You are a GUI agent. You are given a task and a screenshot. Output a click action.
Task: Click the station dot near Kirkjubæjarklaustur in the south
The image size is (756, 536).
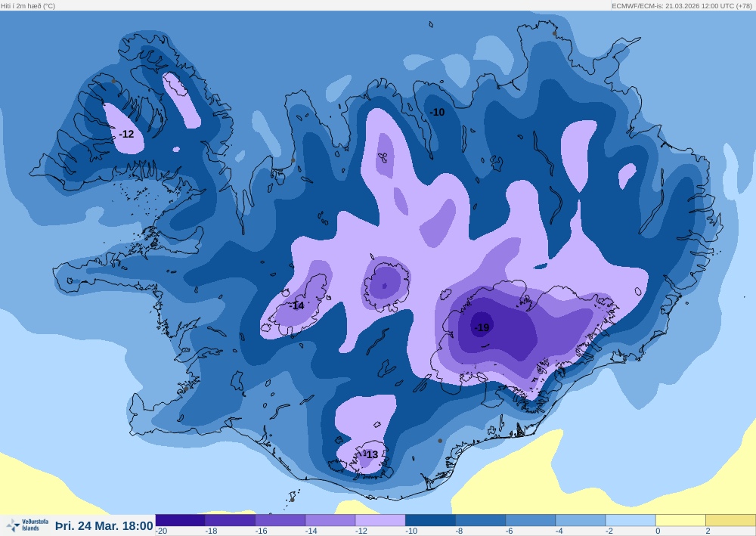(x=440, y=441)
